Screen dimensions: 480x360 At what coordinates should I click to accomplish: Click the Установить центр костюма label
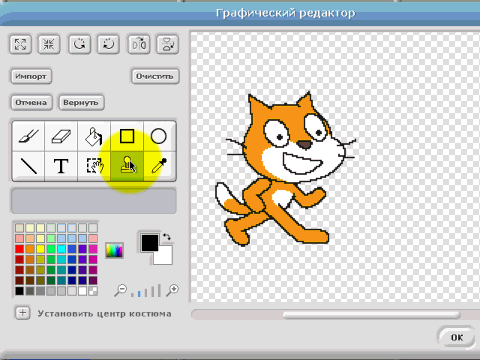[104, 314]
